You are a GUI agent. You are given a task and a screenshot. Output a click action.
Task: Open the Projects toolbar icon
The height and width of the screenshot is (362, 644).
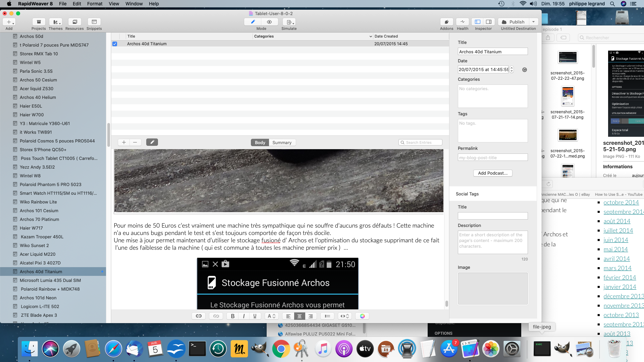pyautogui.click(x=39, y=22)
